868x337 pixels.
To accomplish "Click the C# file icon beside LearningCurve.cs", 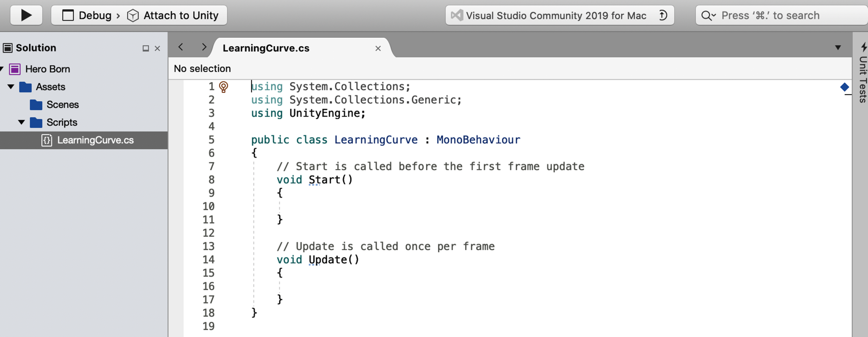I will [47, 140].
